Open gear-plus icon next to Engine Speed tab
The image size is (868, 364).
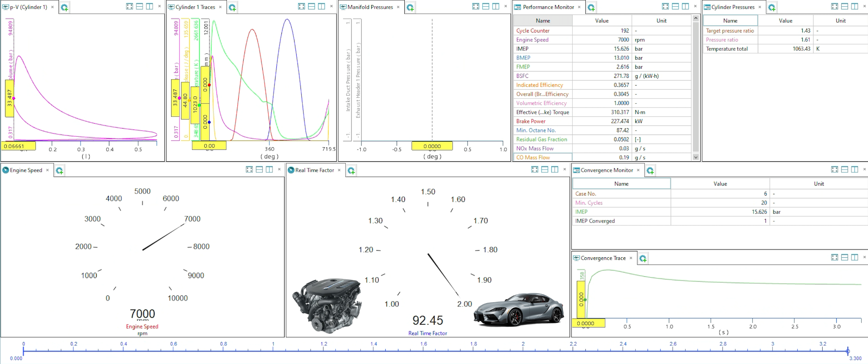click(x=59, y=171)
